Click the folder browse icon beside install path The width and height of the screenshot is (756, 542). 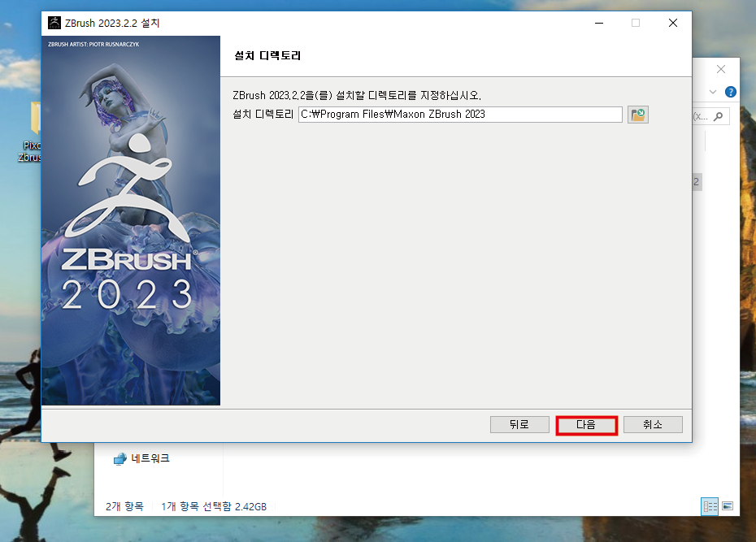(x=638, y=115)
